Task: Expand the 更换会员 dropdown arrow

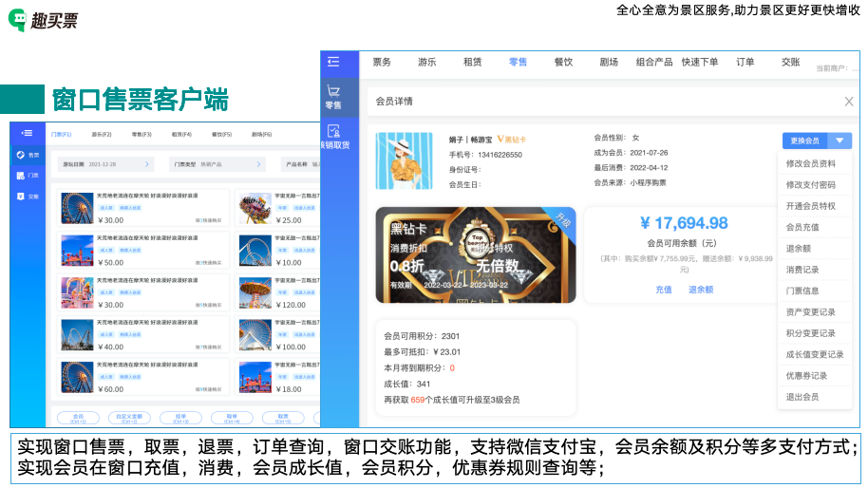Action: [839, 141]
